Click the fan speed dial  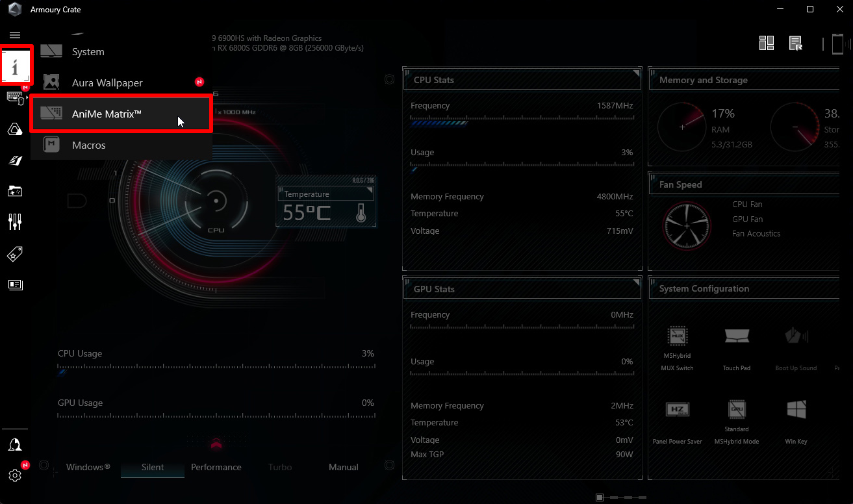pyautogui.click(x=687, y=226)
